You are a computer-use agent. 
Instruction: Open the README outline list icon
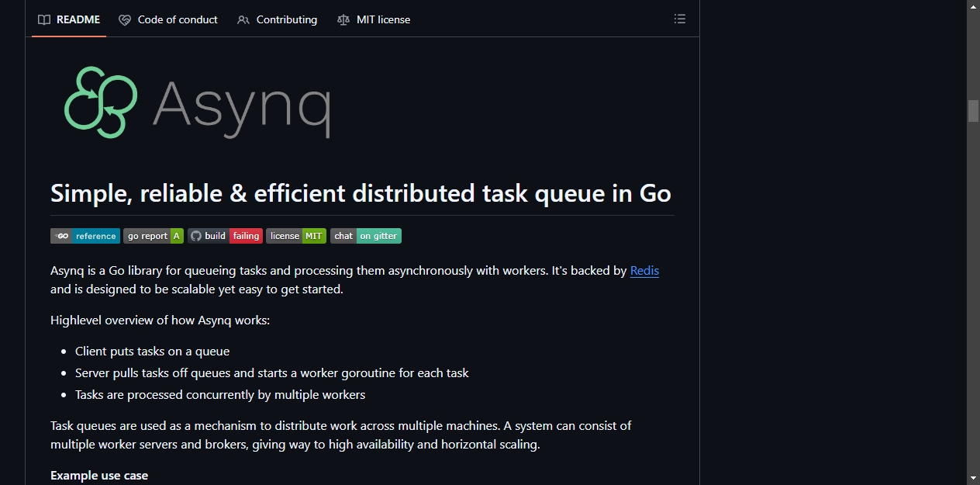[x=680, y=19]
